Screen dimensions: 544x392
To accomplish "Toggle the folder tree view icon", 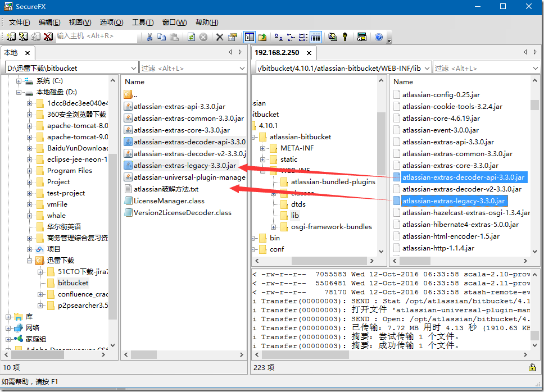I will pos(250,37).
